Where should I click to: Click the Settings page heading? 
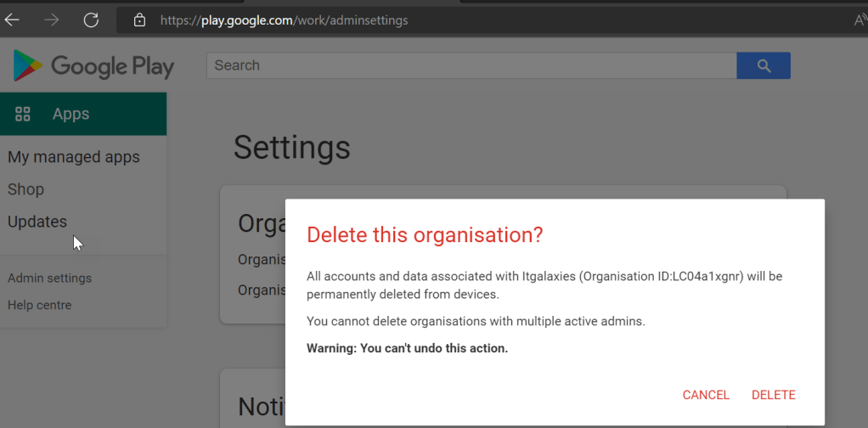(x=291, y=148)
